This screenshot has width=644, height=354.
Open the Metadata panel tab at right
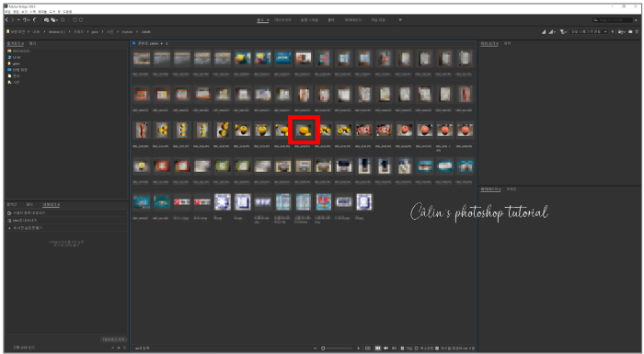click(490, 189)
